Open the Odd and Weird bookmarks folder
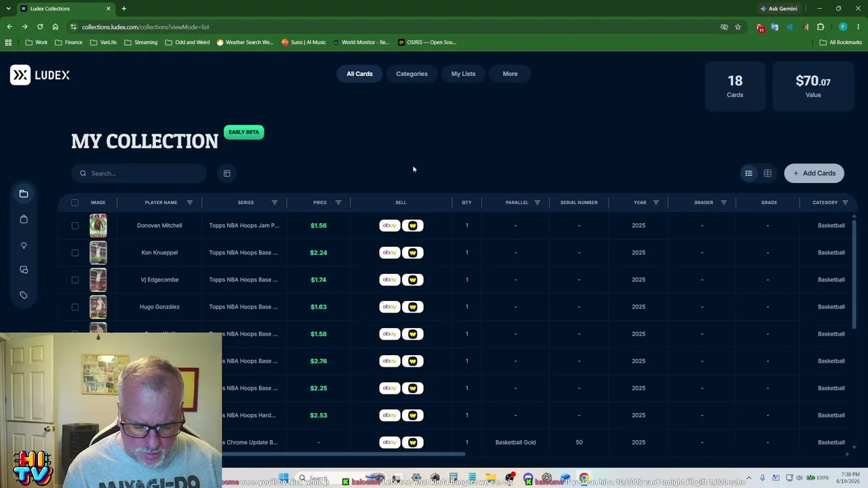 point(188,42)
